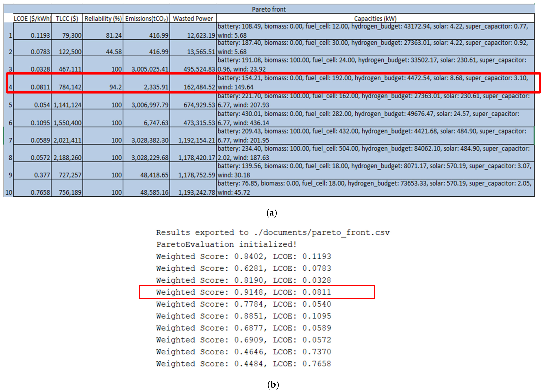Click row number 10 of the table
This screenshot has height=392, width=543.
click(x=9, y=188)
